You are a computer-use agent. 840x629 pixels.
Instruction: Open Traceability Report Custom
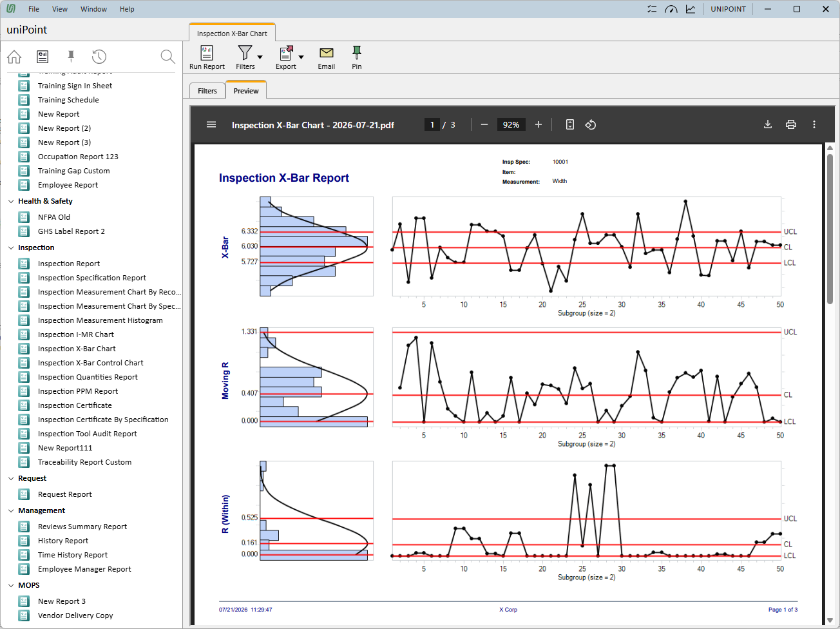[x=84, y=462]
